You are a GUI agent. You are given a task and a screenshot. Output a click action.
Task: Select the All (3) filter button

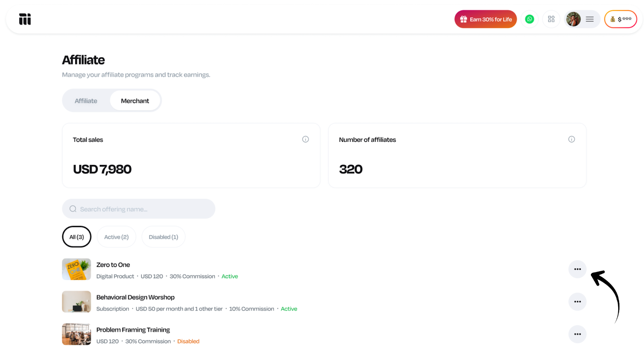76,237
